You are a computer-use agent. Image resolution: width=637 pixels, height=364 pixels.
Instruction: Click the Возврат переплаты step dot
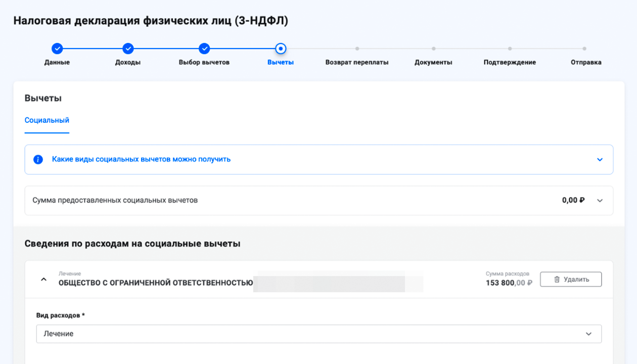[357, 49]
